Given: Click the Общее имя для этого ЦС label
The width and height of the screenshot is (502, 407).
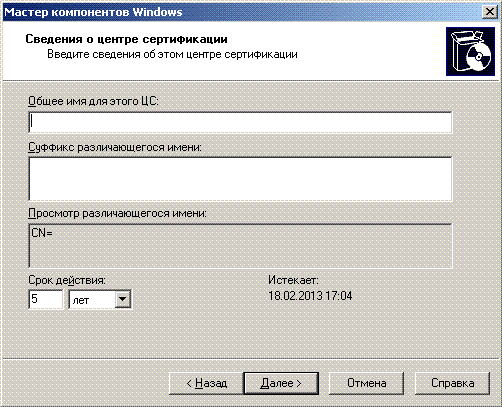Looking at the screenshot, I should (93, 101).
